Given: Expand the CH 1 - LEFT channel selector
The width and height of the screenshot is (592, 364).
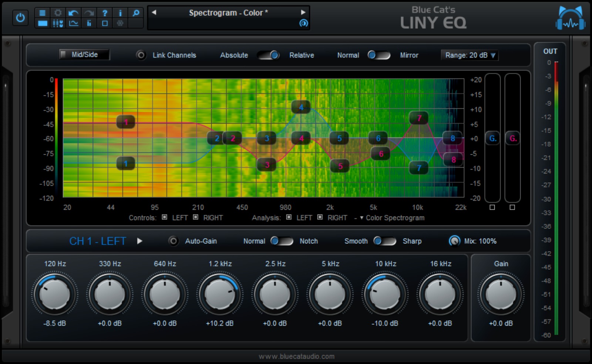Looking at the screenshot, I should (140, 241).
